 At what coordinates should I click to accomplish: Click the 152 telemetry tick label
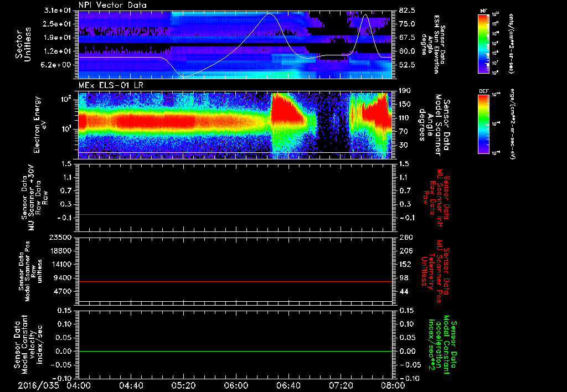pyautogui.click(x=405, y=264)
